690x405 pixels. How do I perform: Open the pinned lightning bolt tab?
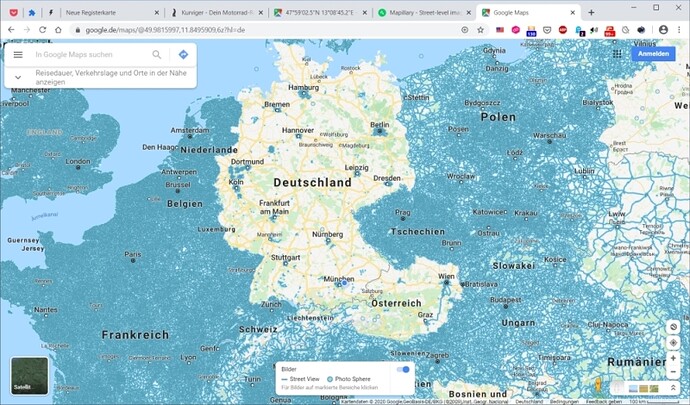(x=51, y=13)
